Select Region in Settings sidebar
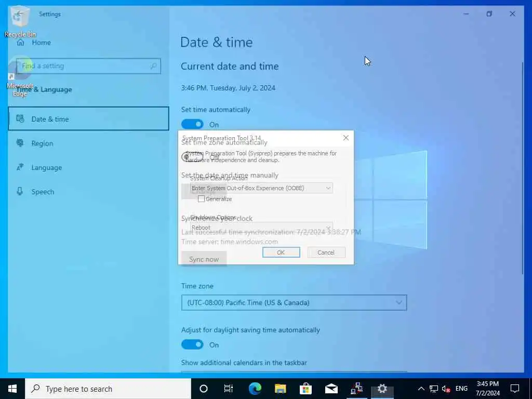532x399 pixels. coord(88,143)
